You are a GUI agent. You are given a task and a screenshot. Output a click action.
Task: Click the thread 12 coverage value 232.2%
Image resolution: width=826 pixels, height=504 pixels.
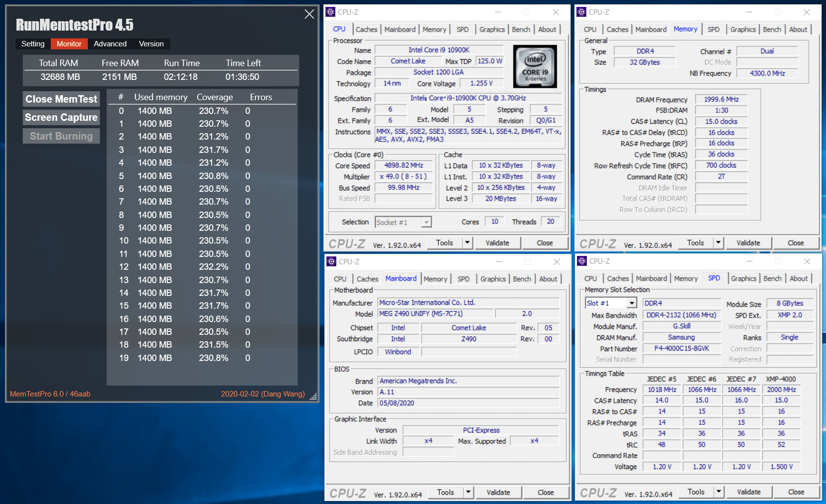pos(214,267)
